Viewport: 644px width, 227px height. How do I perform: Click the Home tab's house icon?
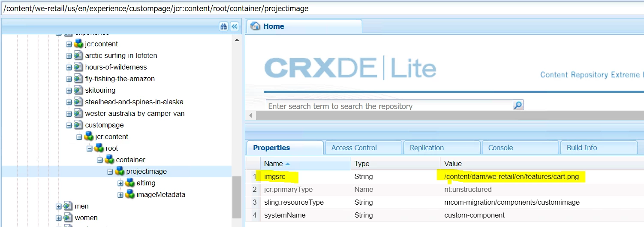(x=256, y=26)
